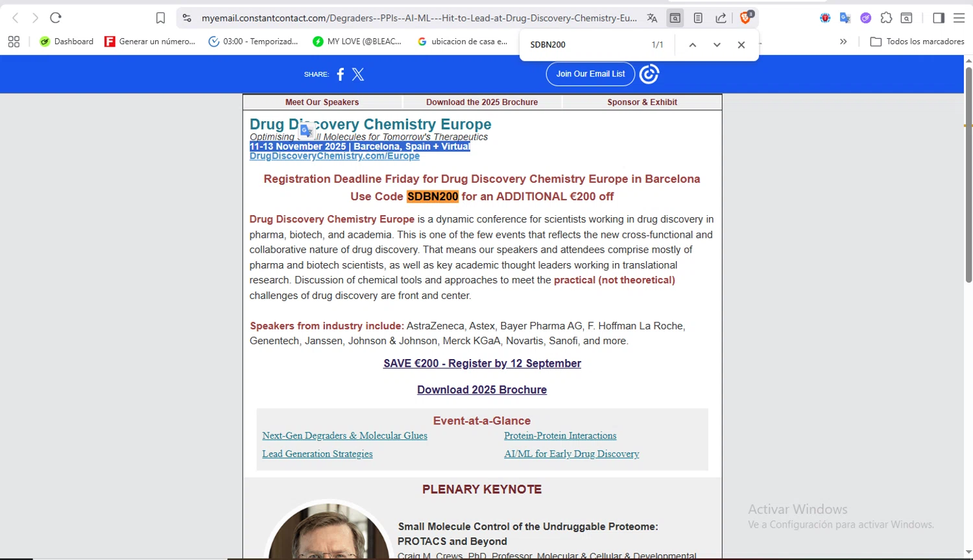
Task: Open the 'ubicacion de casa' bookmark
Action: 462,41
